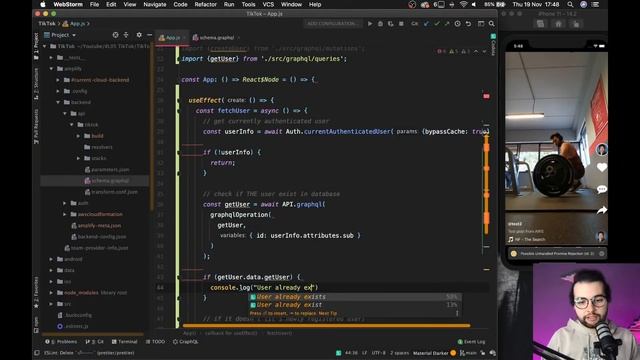Choose 'User already exists' autocomplete suggestion

[354, 297]
